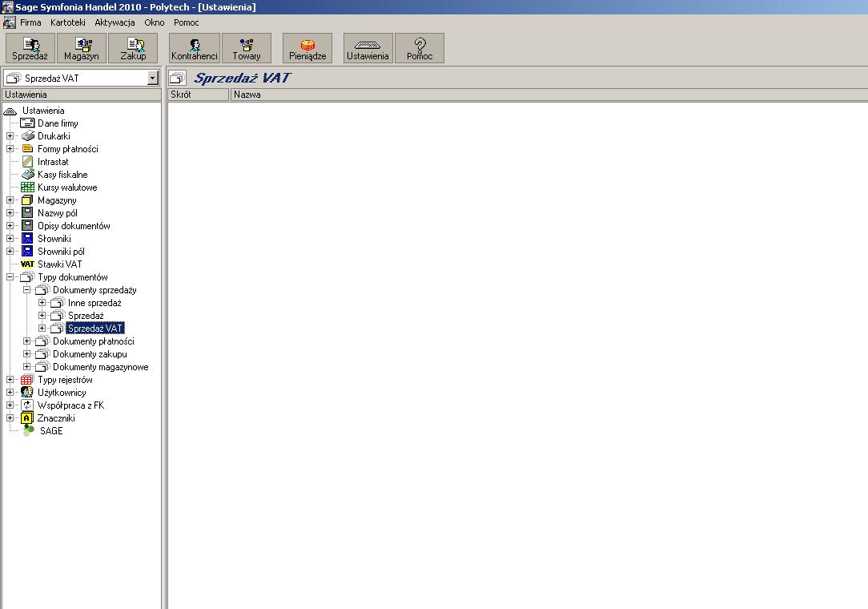The image size is (868, 609).
Task: Select the Typy dokumentów label in the tree
Action: click(73, 277)
